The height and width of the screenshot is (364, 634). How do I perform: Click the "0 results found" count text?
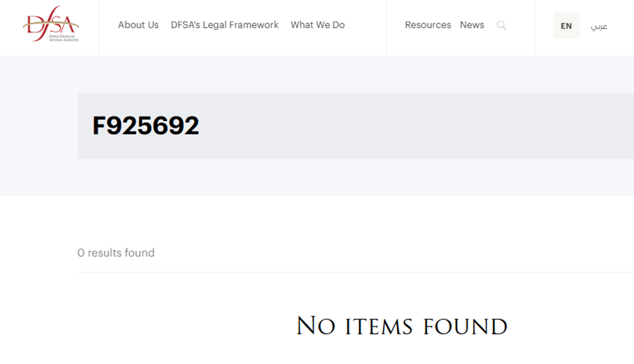point(116,253)
